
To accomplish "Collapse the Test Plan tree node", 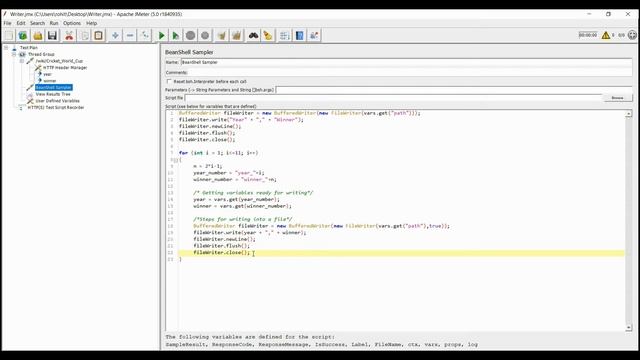I will pyautogui.click(x=6, y=48).
